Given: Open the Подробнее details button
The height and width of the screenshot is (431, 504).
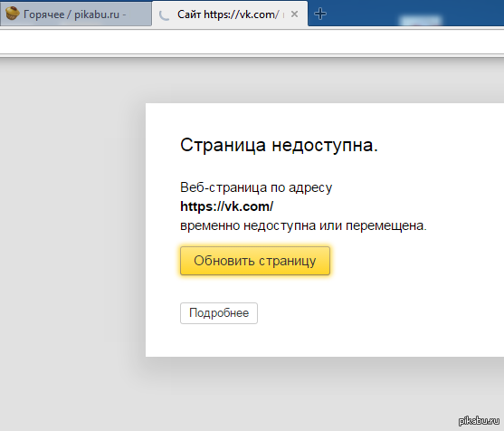Looking at the screenshot, I should (x=219, y=313).
